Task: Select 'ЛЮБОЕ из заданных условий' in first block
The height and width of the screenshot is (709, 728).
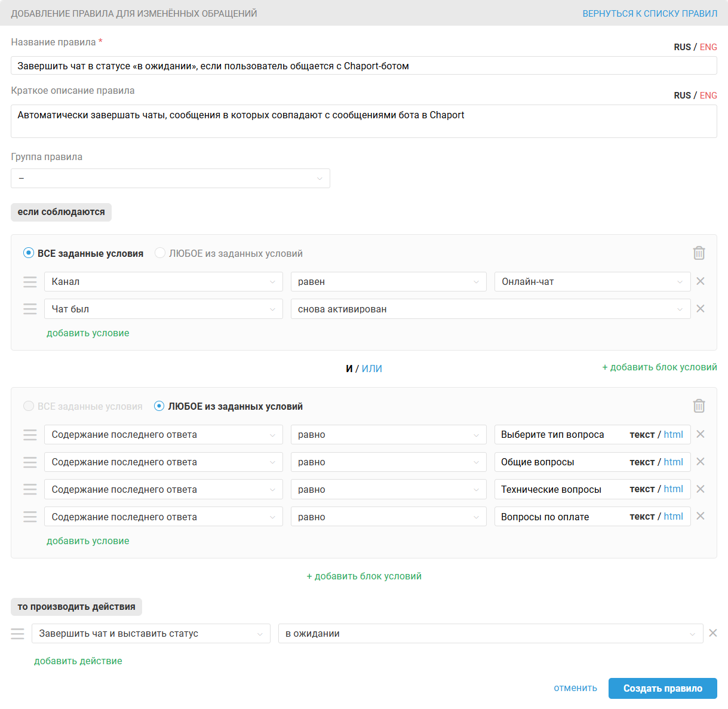Action: tap(229, 253)
